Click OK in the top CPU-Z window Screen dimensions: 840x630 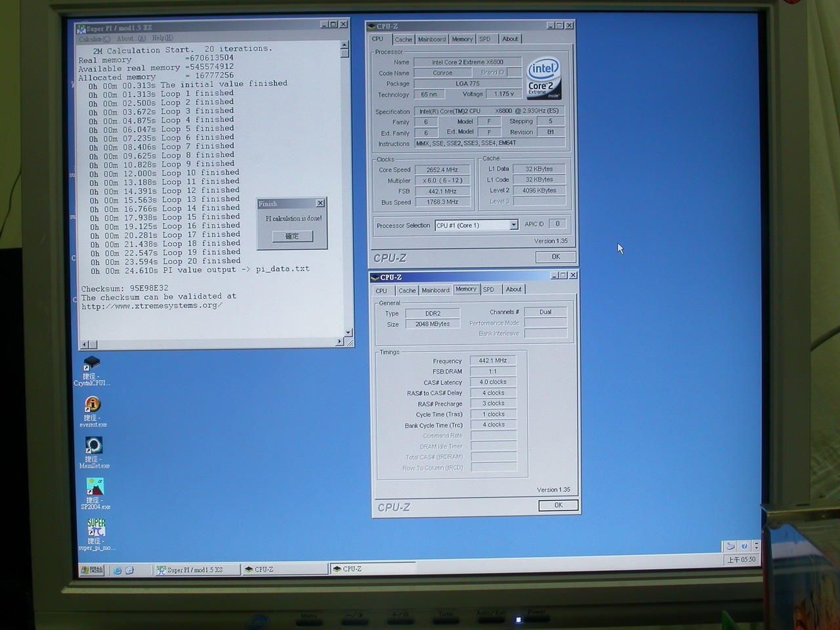point(556,257)
